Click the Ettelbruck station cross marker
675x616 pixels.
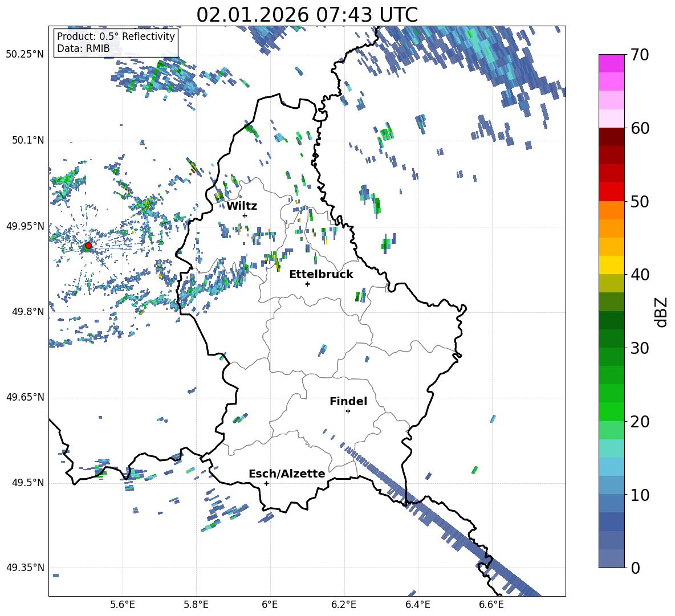pyautogui.click(x=307, y=284)
